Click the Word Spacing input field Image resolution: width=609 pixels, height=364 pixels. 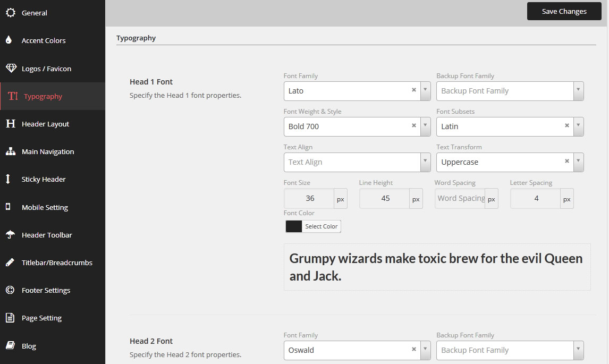(461, 198)
